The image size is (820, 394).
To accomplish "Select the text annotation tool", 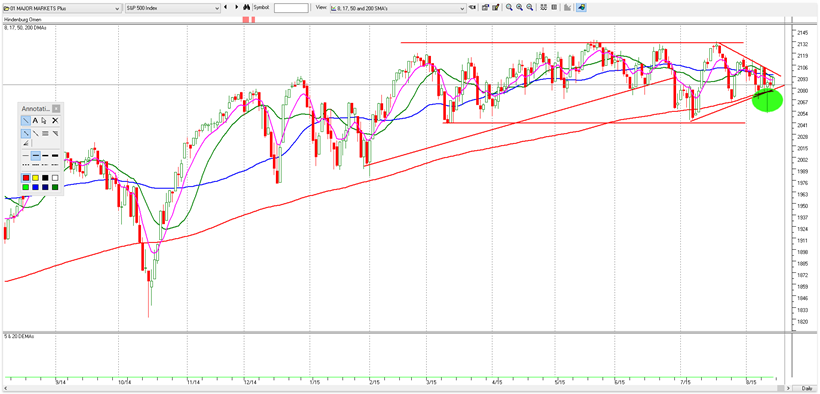I will (x=35, y=120).
